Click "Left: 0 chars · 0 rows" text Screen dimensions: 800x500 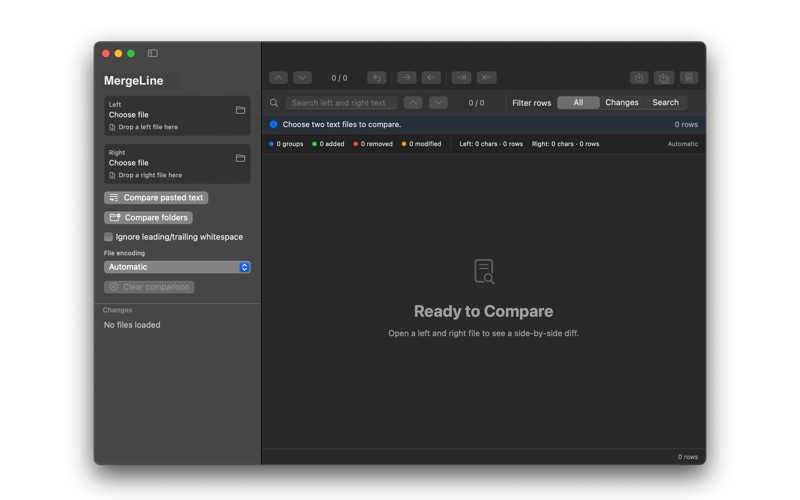pos(491,144)
